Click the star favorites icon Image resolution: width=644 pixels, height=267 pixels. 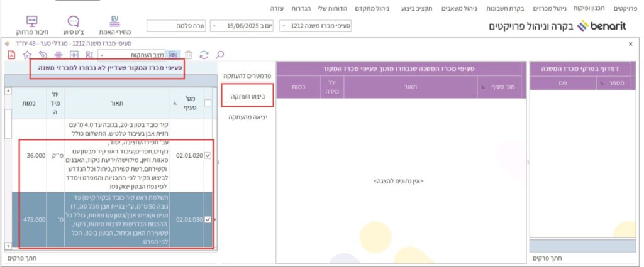point(27,55)
